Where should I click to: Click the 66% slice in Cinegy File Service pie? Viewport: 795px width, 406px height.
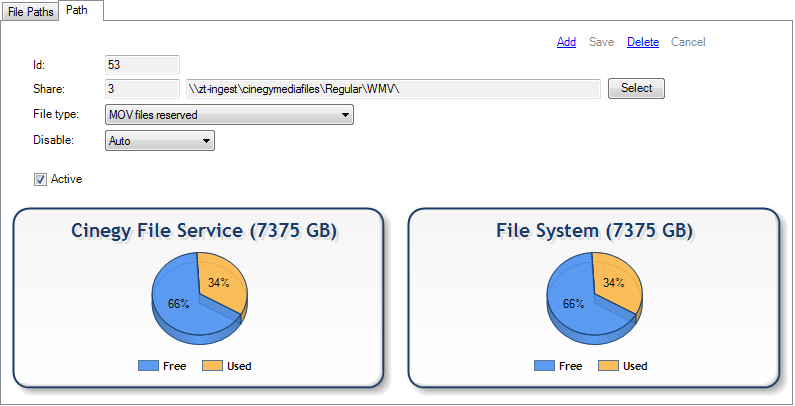[178, 304]
